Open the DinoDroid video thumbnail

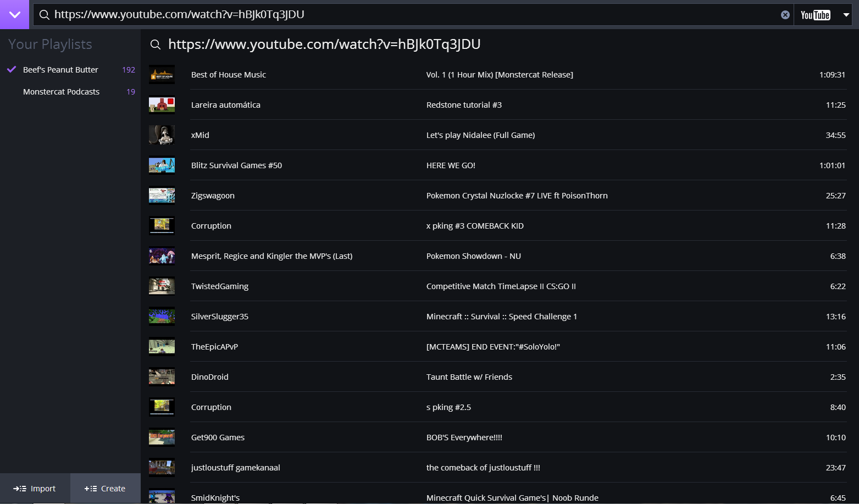tap(162, 377)
